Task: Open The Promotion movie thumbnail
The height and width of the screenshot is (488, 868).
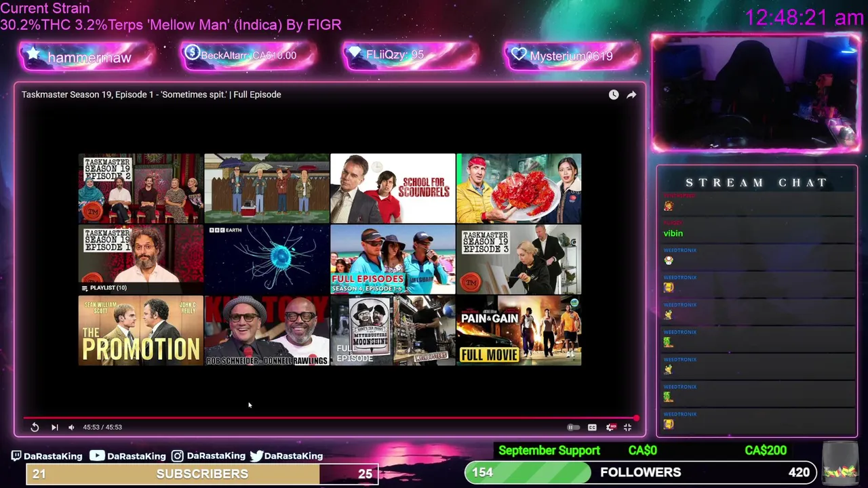Action: tap(141, 331)
